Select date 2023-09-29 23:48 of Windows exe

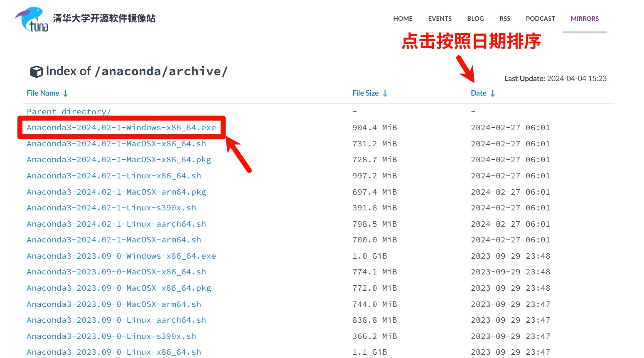tap(511, 256)
